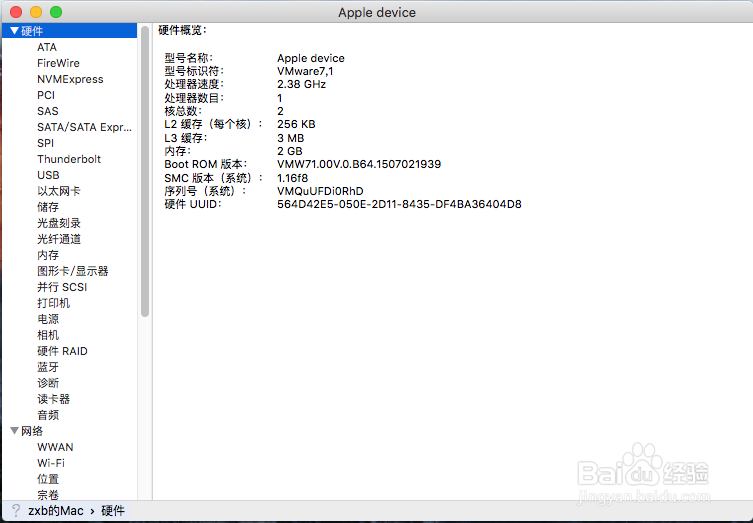Click the yellow minimize window button
This screenshot has height=523, width=753.
[x=36, y=12]
